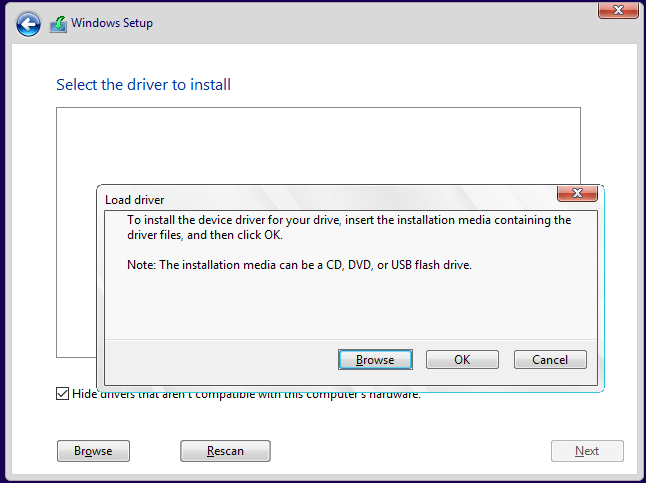Image resolution: width=646 pixels, height=483 pixels.
Task: Click the installation media instruction text
Action: pos(349,227)
